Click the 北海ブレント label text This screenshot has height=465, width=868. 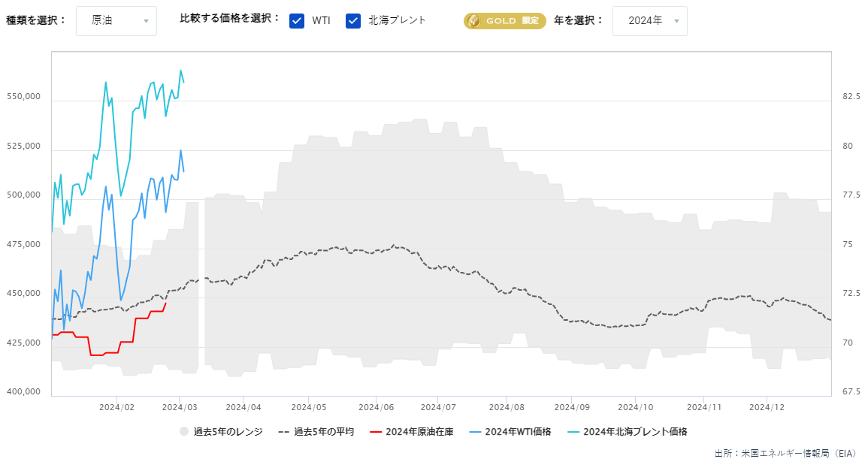(x=397, y=20)
